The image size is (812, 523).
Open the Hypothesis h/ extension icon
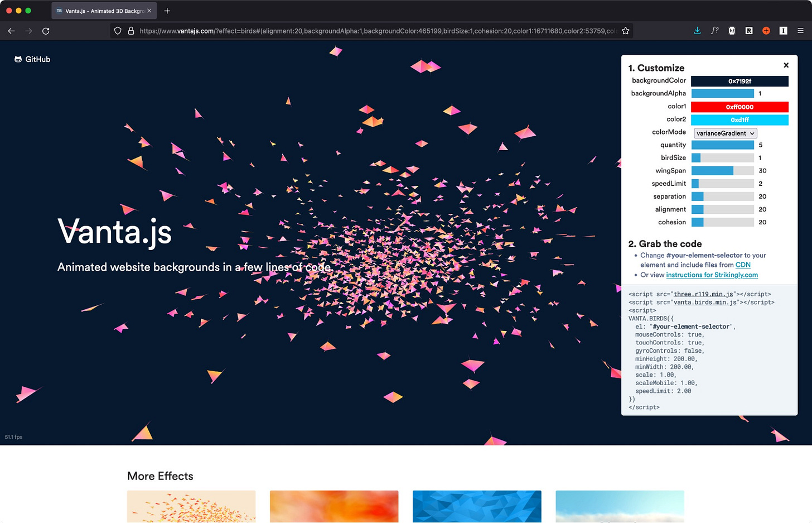[732, 31]
